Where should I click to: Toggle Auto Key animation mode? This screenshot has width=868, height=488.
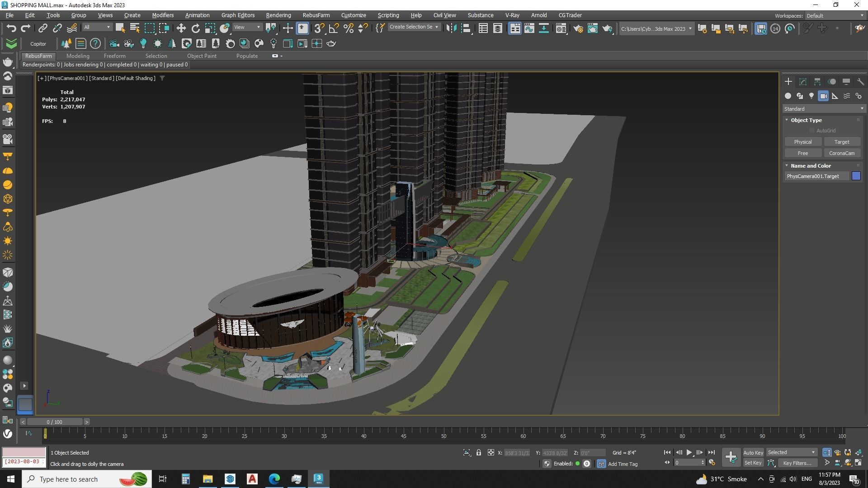pos(753,452)
